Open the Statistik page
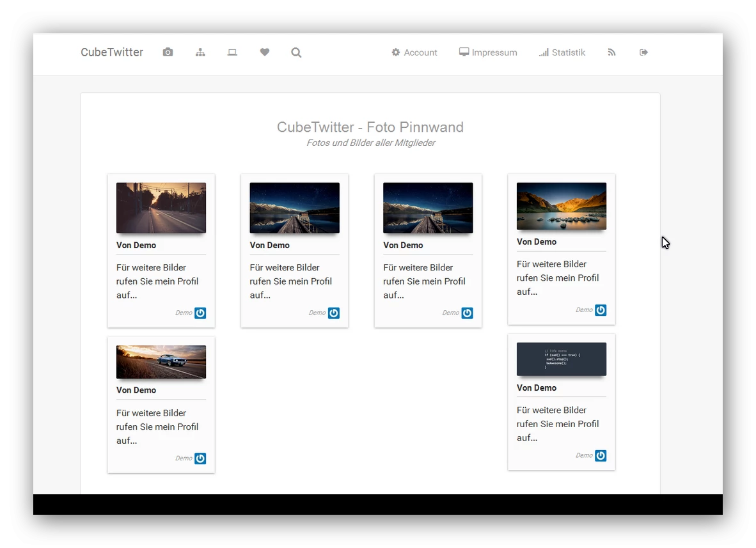 pos(562,52)
